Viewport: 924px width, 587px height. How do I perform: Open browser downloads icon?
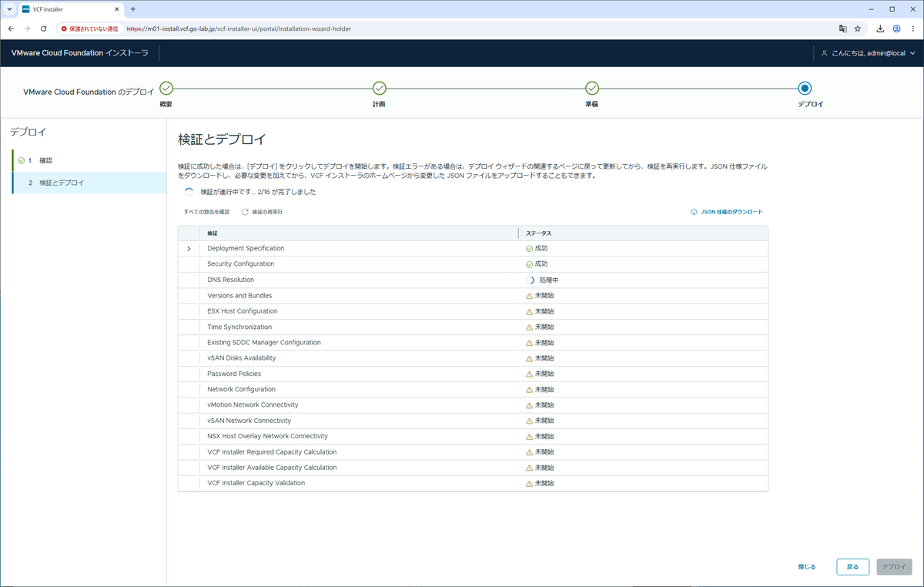(880, 29)
